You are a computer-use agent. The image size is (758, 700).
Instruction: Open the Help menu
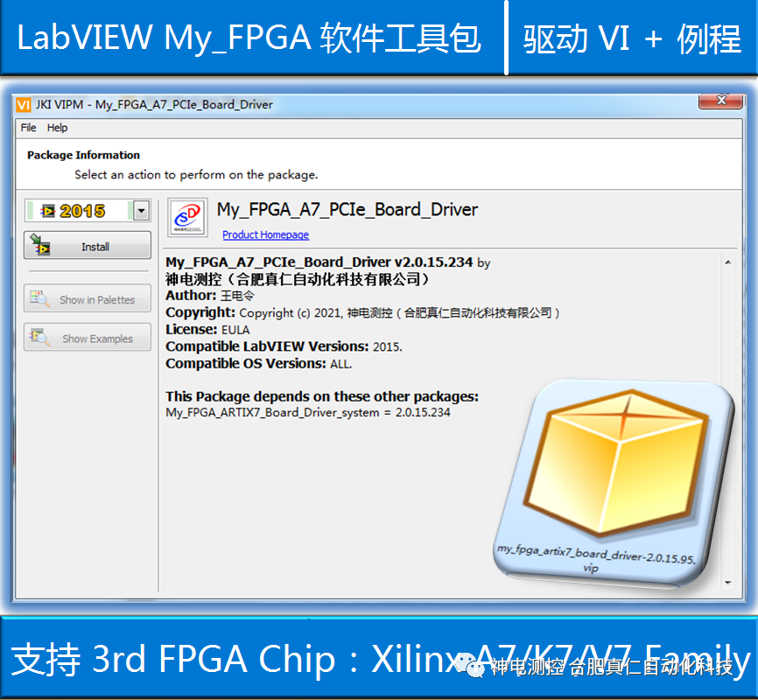(x=57, y=128)
